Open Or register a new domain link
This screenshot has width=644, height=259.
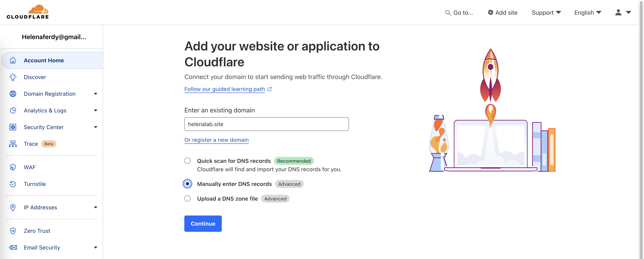tap(216, 140)
